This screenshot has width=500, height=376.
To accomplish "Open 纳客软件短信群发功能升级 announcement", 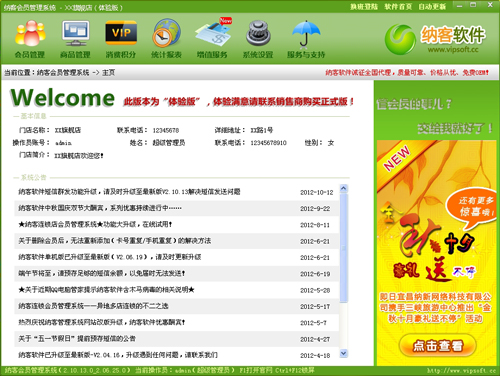I will click(129, 192).
